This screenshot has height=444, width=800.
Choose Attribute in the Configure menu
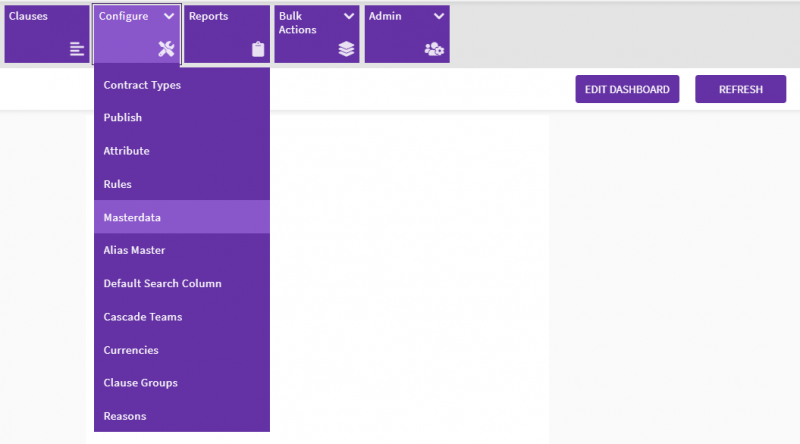click(126, 151)
